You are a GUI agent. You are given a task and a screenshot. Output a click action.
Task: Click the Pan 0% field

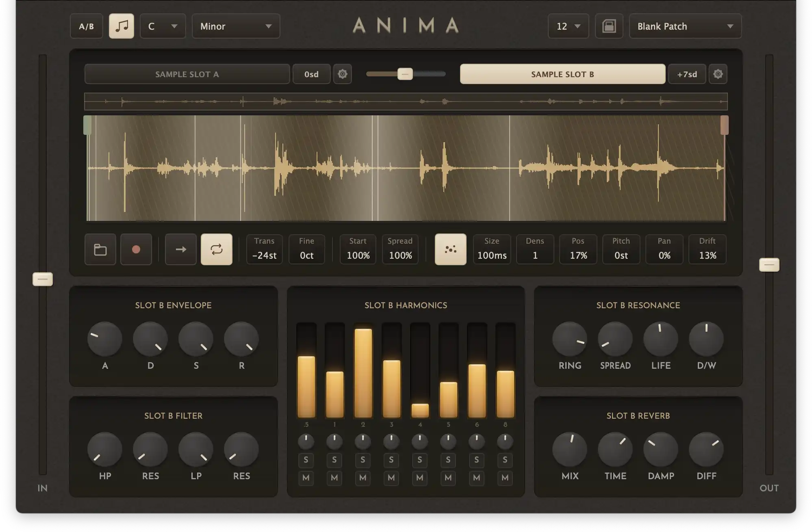pos(664,249)
